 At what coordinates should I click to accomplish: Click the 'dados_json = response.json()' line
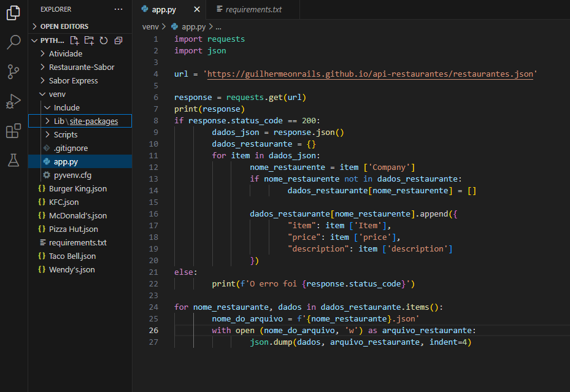278,133
